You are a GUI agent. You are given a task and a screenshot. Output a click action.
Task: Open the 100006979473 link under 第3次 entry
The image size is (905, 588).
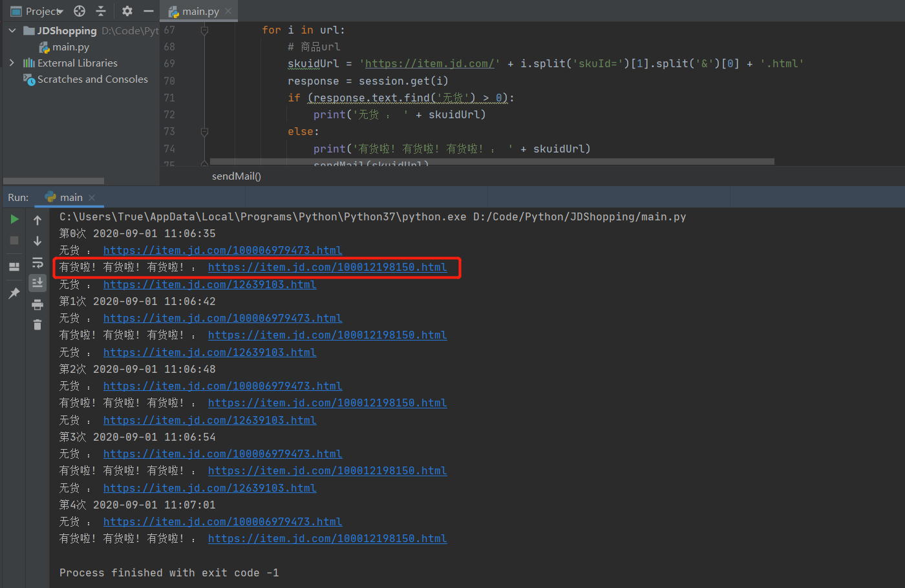(222, 454)
